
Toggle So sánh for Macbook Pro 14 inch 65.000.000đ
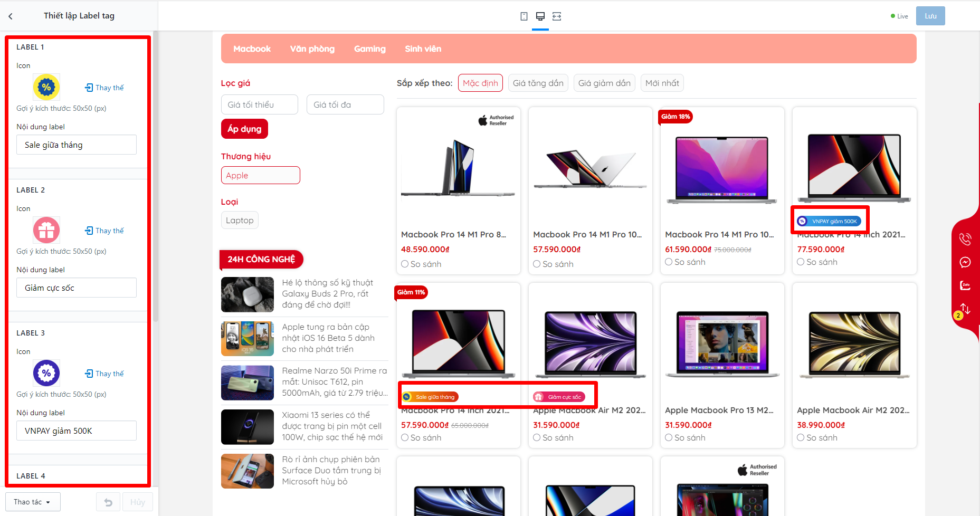(x=405, y=437)
